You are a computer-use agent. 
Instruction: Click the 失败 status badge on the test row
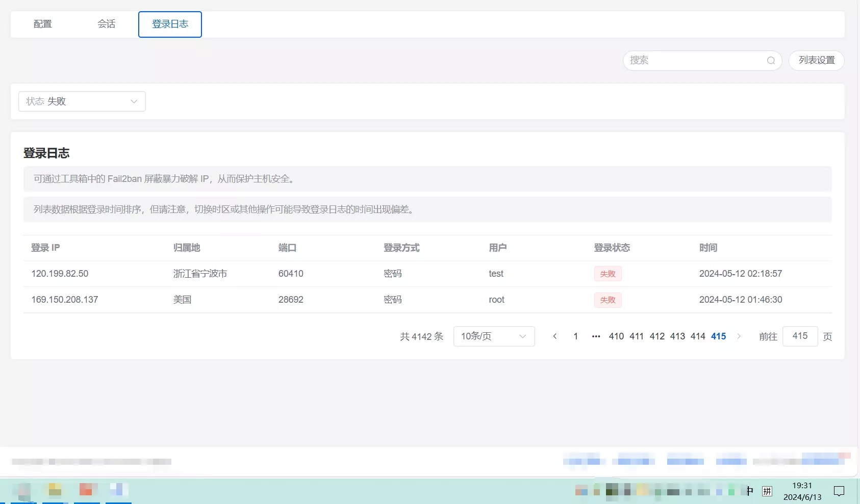[x=608, y=274]
